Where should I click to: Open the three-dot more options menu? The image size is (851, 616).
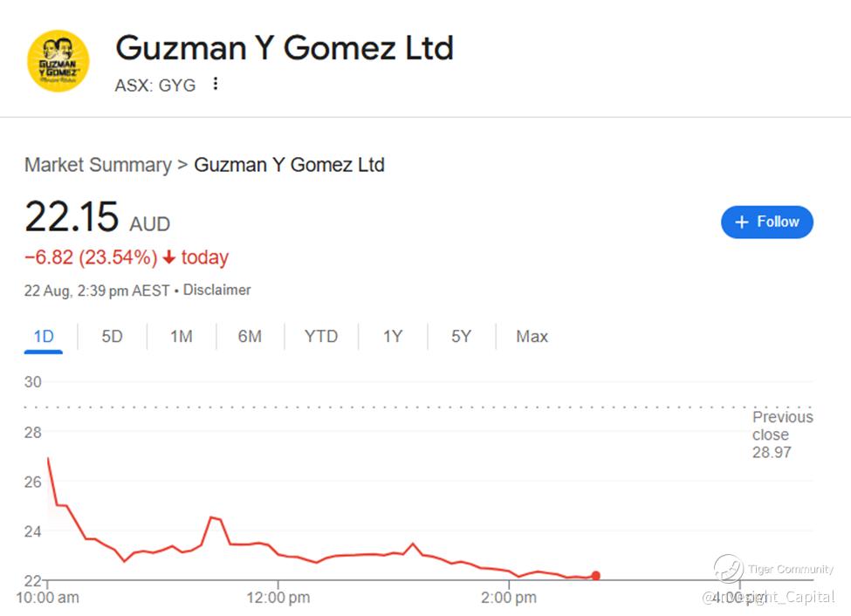(216, 85)
